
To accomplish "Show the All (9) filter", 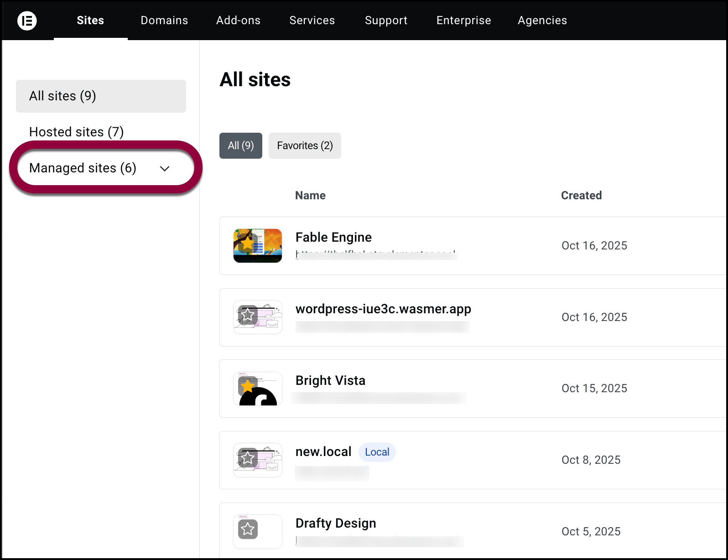I will coord(241,145).
